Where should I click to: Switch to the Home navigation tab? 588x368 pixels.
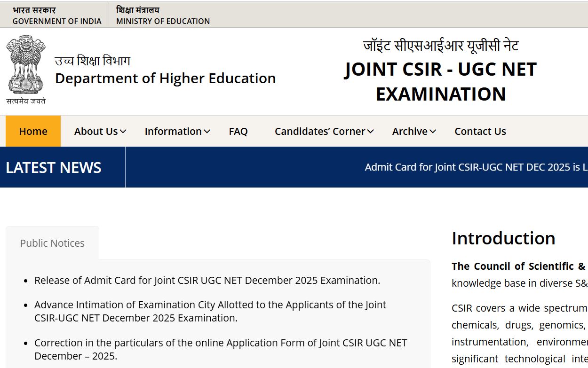coord(33,131)
